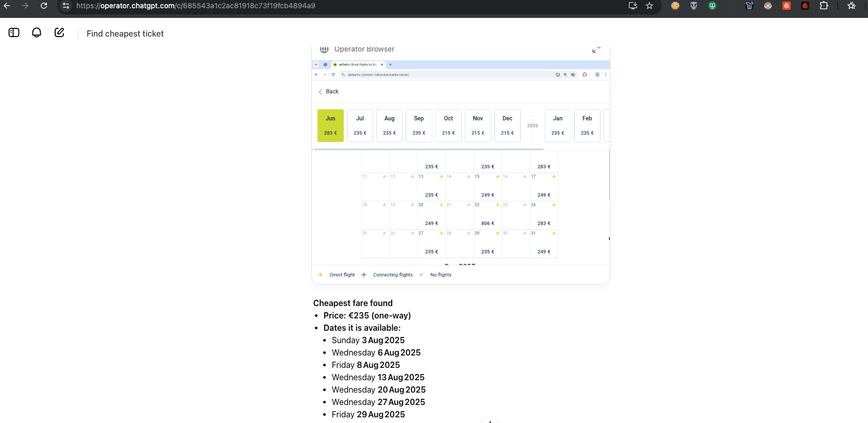This screenshot has width=868, height=423.
Task: Open the purple shield mask extension
Action: click(694, 6)
